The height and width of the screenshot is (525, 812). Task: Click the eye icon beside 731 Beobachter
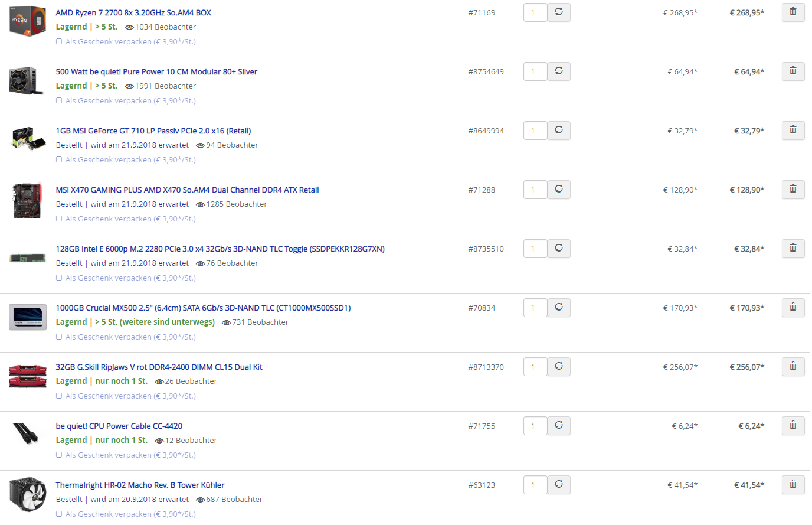click(227, 322)
